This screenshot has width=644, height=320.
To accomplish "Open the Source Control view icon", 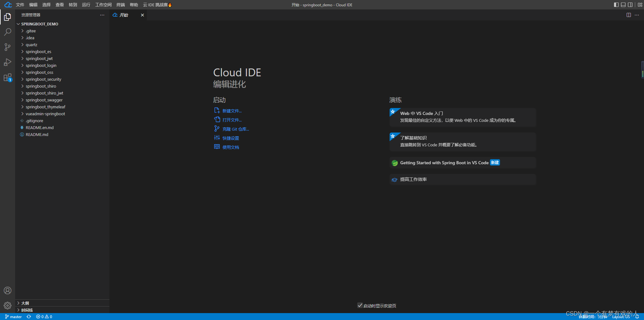I will (x=8, y=47).
